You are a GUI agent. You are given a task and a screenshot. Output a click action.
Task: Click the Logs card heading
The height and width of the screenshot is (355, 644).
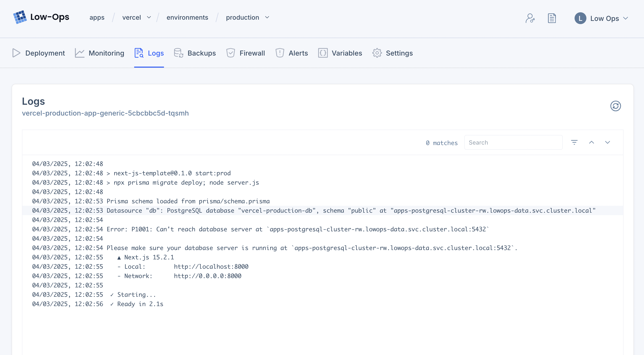tap(33, 101)
